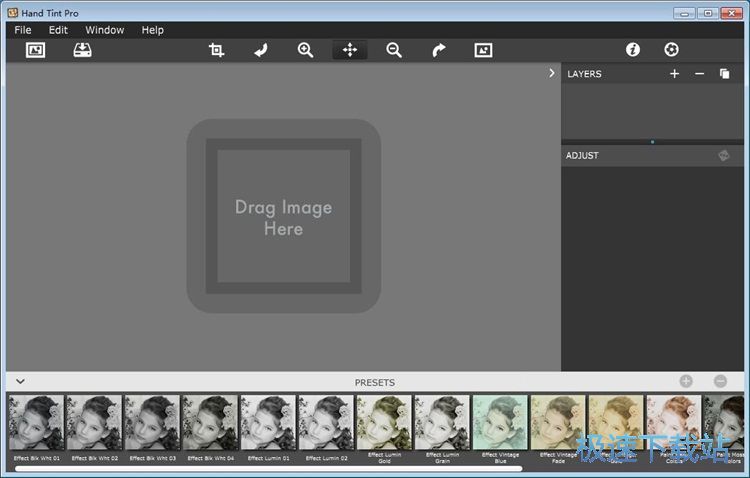
Task: Open the info icon in toolbar
Action: pos(632,50)
